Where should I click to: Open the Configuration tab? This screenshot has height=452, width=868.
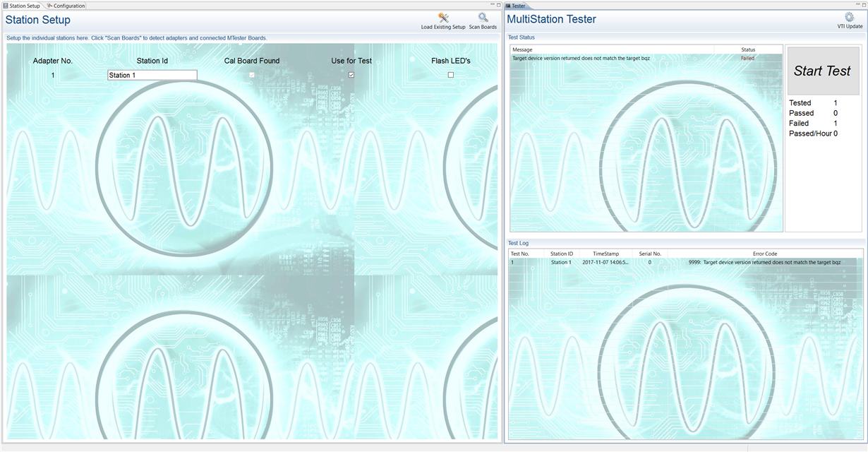pos(66,6)
